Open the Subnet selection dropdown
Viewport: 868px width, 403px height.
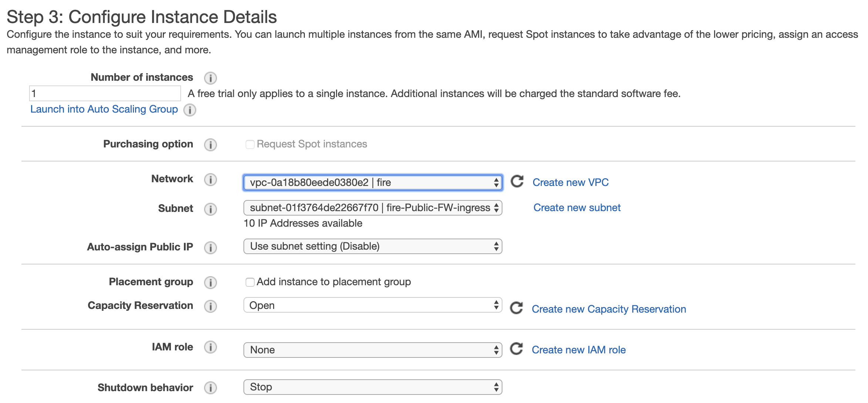coord(372,208)
